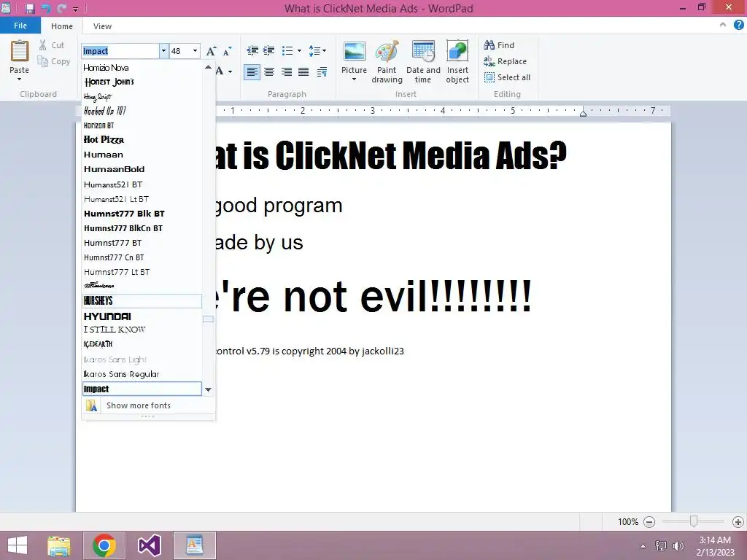
Task: Open File Explorer from the taskbar
Action: (x=59, y=545)
